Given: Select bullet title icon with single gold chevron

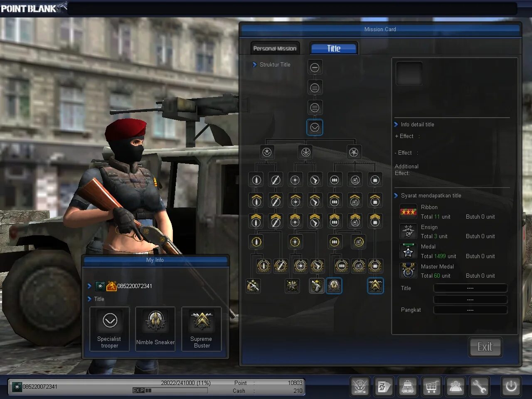Looking at the screenshot, I should pyautogui.click(x=256, y=200).
